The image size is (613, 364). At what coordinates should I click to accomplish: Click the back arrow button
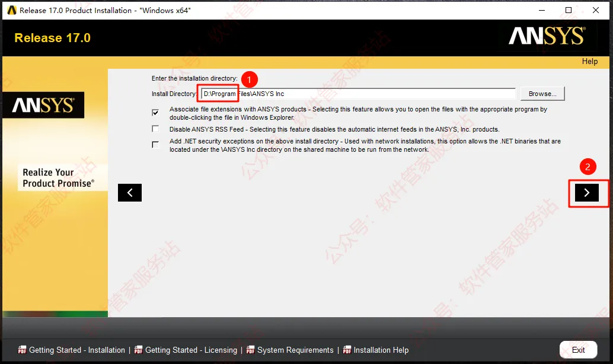pyautogui.click(x=130, y=192)
